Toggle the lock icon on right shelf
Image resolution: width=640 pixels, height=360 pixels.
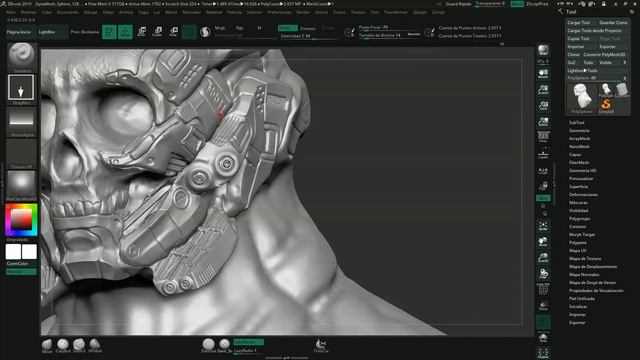pos(543,187)
